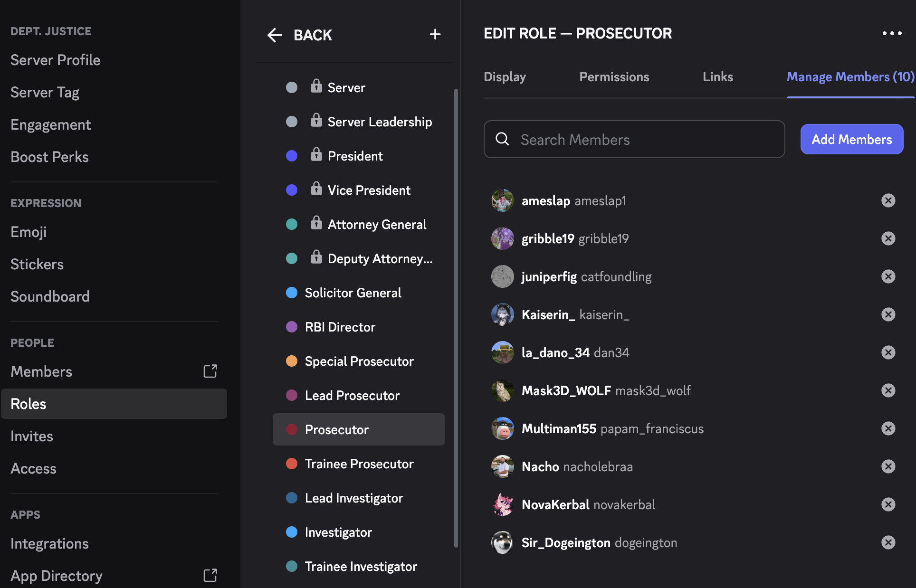916x588 pixels.
Task: Click the search magnifier icon
Action: pyautogui.click(x=502, y=139)
